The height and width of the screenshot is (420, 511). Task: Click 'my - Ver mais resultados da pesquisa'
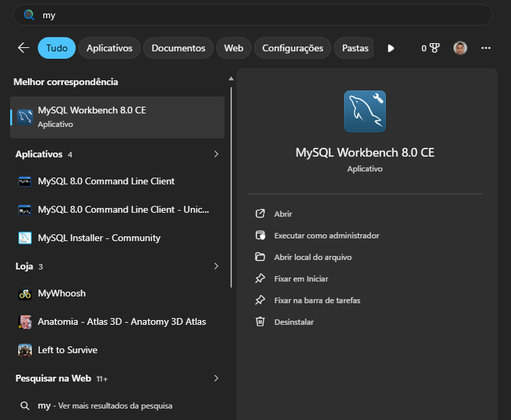(118, 406)
